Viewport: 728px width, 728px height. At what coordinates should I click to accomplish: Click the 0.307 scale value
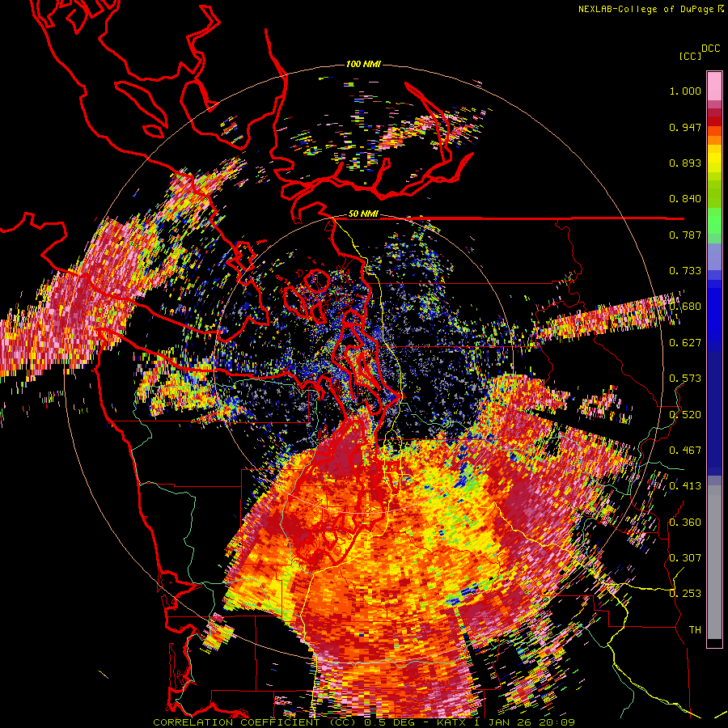[685, 558]
